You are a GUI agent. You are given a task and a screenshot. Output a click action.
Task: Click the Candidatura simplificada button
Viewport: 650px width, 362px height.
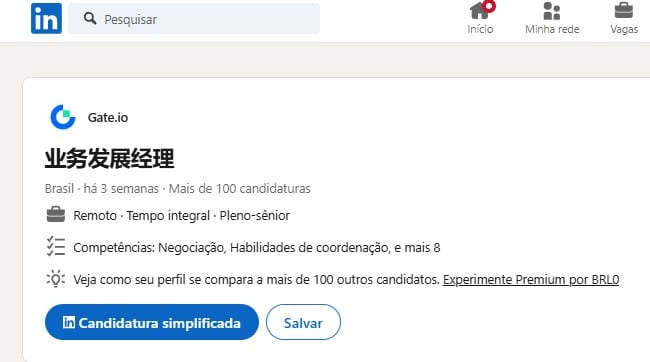[152, 322]
